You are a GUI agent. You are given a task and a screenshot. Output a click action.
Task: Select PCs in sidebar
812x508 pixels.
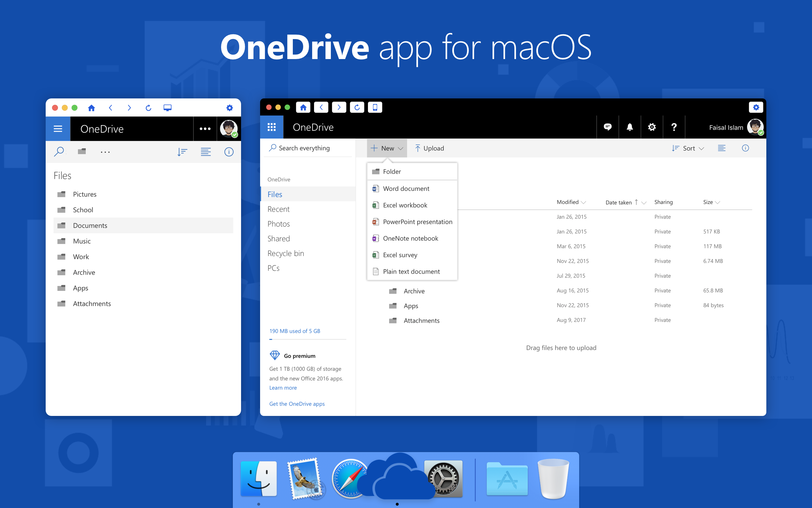tap(273, 268)
